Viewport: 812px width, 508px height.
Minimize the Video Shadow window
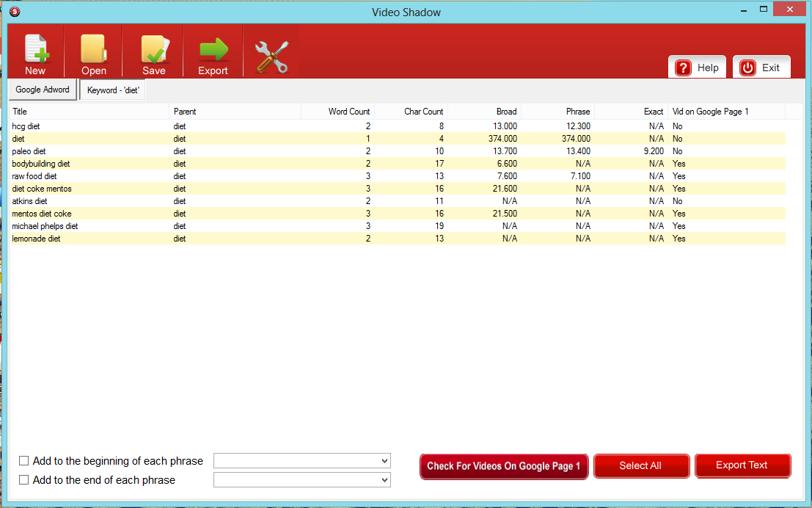tap(744, 10)
